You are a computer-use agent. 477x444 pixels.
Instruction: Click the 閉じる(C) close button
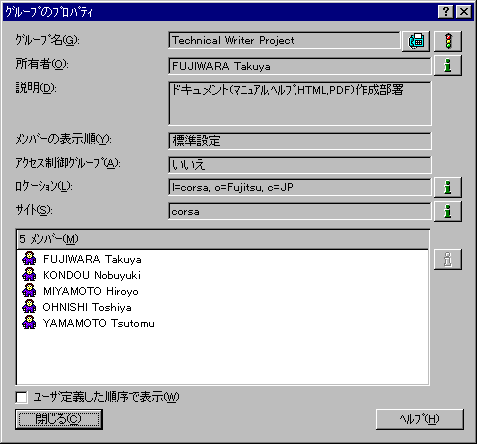pos(59,419)
